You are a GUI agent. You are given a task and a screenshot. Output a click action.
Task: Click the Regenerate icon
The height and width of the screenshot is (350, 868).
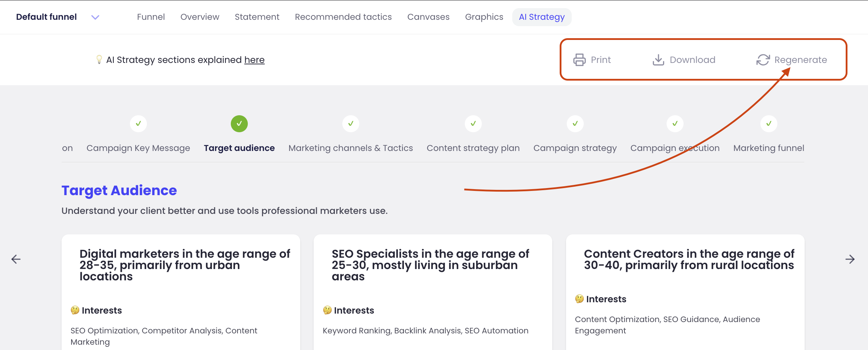(763, 59)
